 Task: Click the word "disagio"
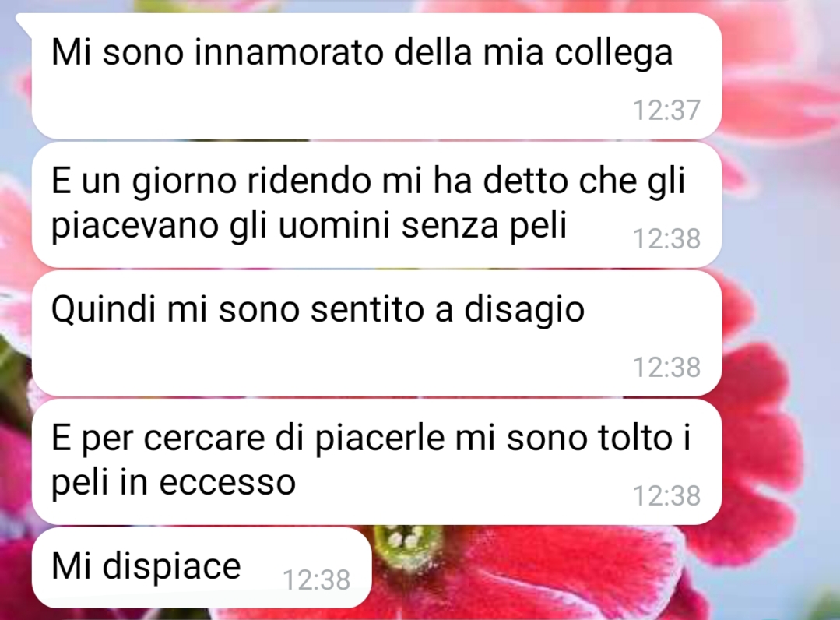click(524, 311)
